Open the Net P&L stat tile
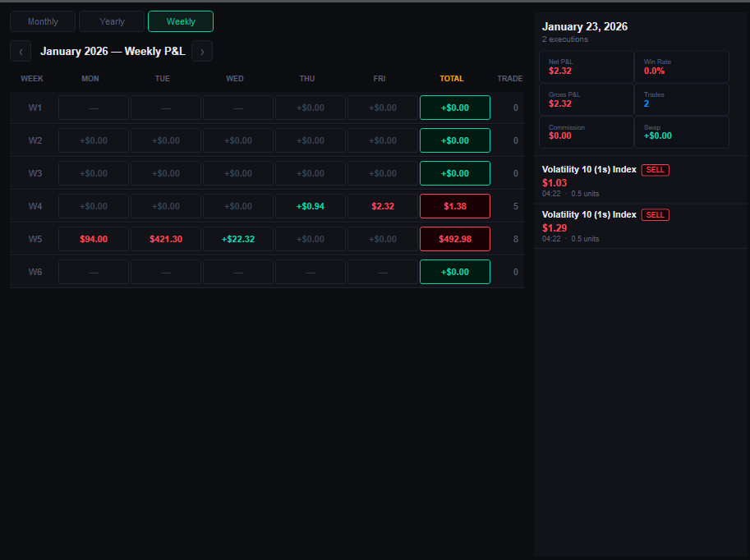750x560 pixels. pyautogui.click(x=586, y=67)
